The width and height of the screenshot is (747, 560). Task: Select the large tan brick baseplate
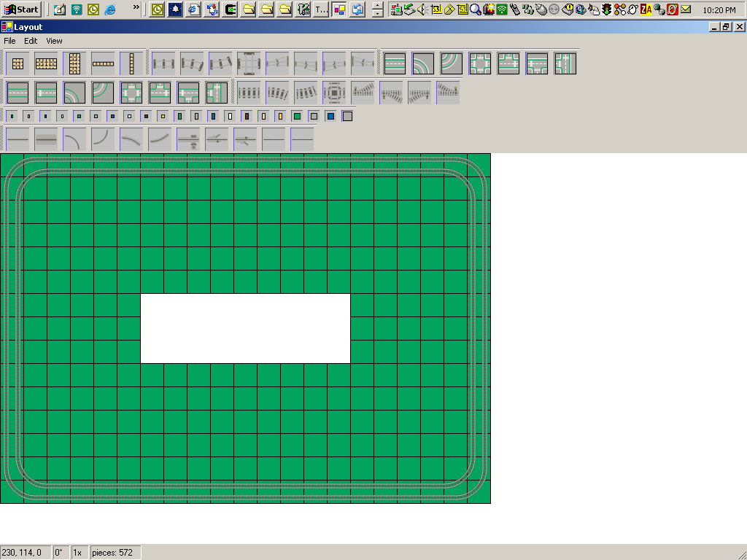47,63
